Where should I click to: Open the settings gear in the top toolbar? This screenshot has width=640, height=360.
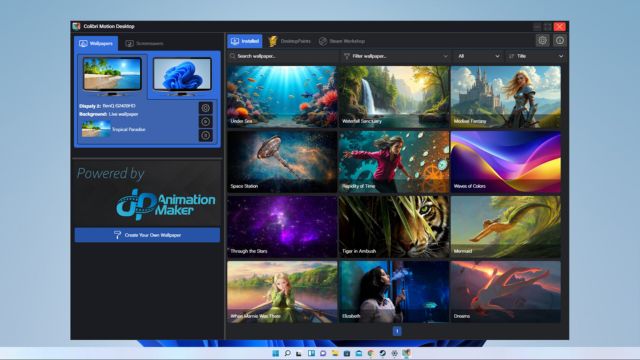542,40
